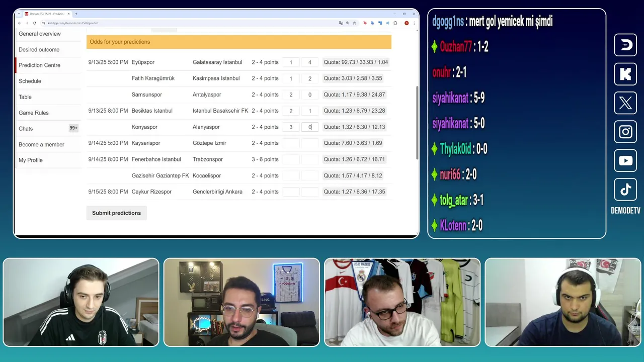Click empty Göztepe Izmir away score field

coord(310,143)
